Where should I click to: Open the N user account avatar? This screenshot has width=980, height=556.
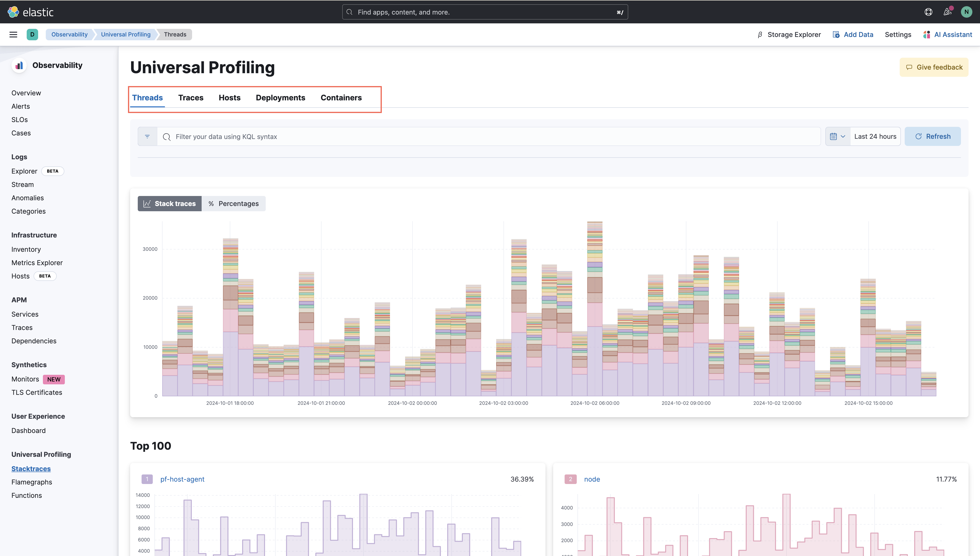(967, 12)
